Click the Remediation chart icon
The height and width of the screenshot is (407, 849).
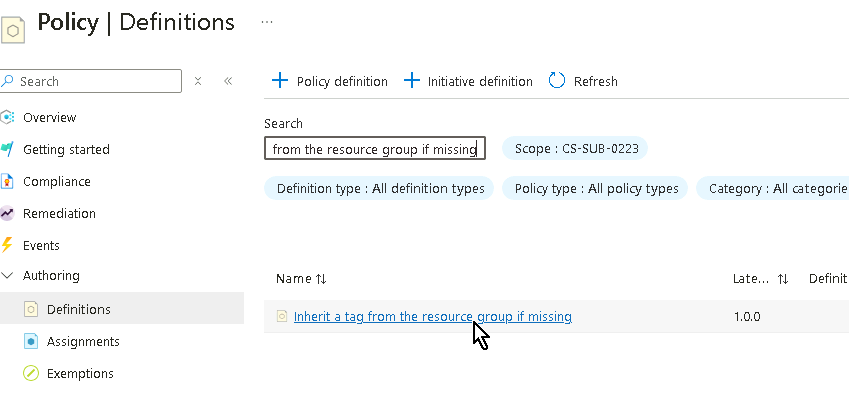8,213
